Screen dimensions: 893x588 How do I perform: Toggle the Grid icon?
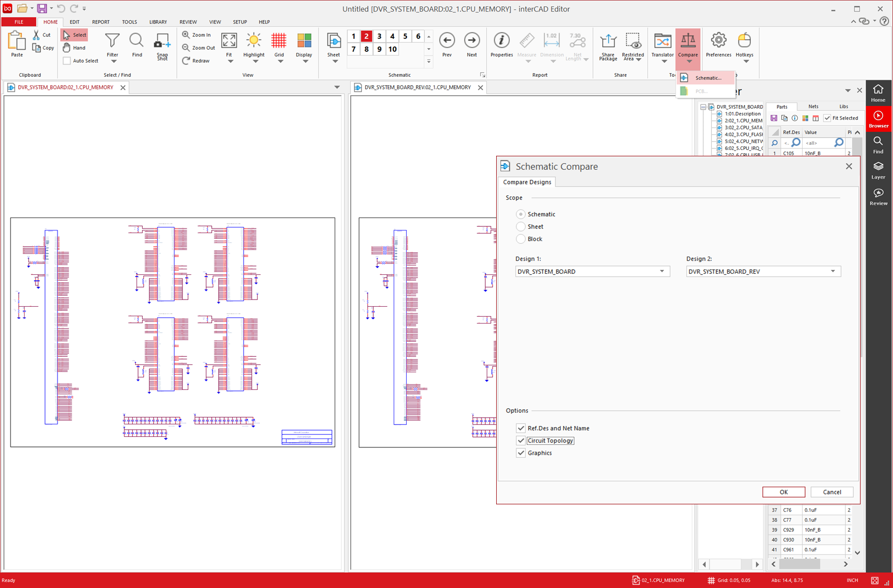pyautogui.click(x=279, y=41)
